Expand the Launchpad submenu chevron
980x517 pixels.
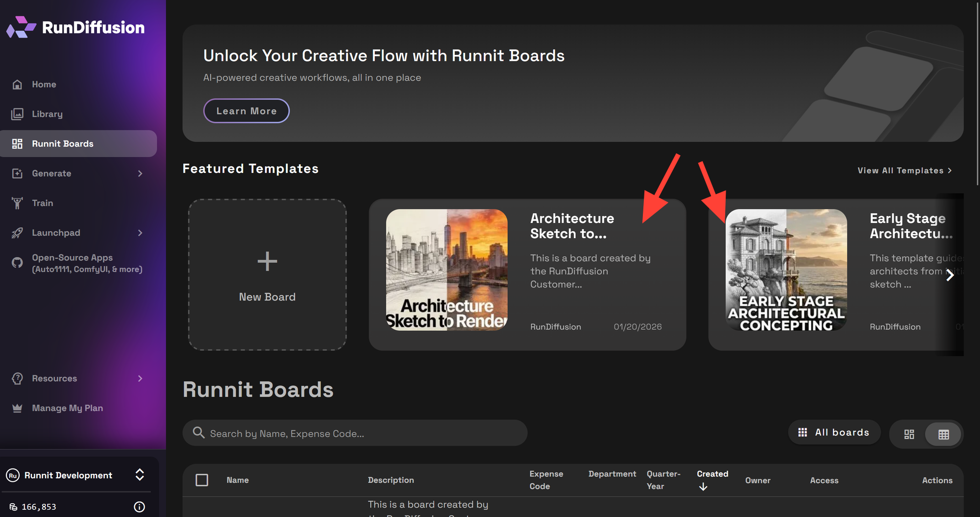coord(140,233)
